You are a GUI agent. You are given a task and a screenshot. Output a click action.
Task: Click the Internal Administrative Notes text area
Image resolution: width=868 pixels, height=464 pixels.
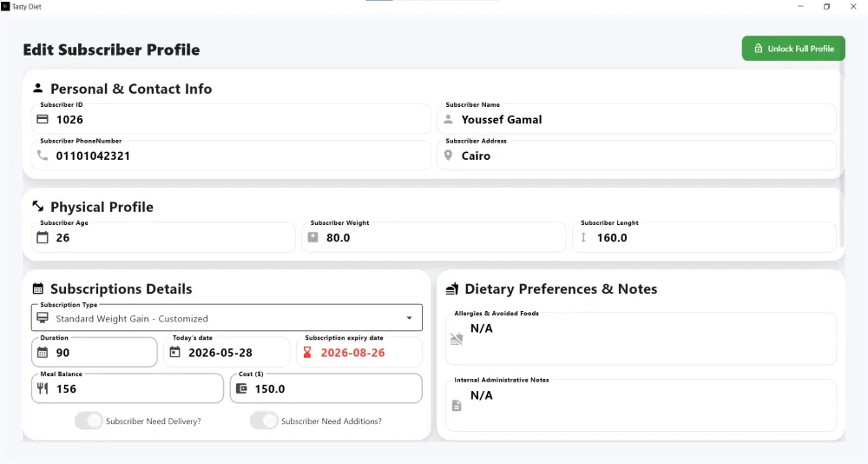click(641, 406)
